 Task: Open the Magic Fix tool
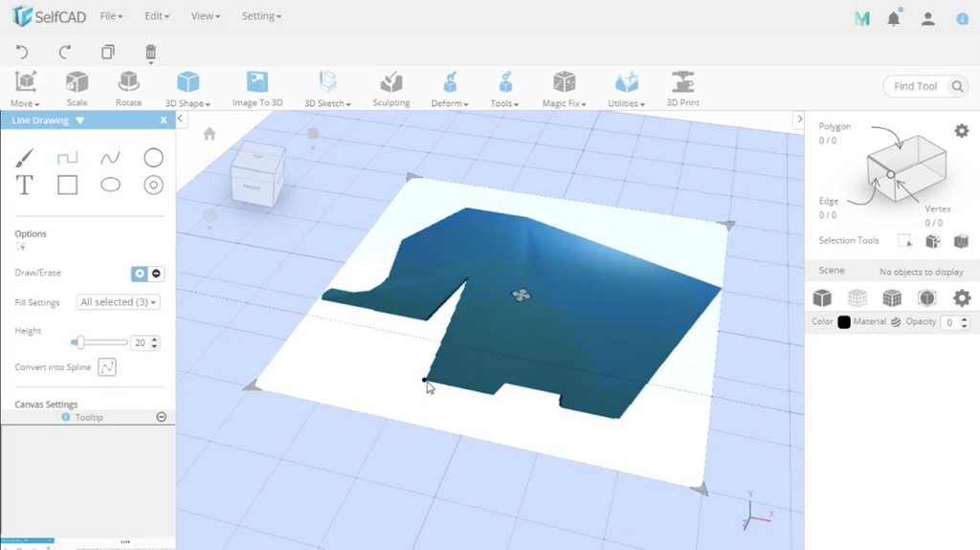(564, 89)
